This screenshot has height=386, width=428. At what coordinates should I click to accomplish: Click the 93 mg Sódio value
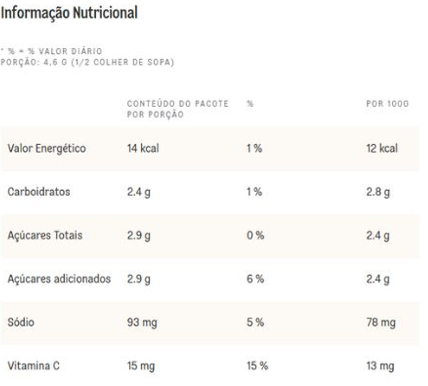(x=142, y=323)
